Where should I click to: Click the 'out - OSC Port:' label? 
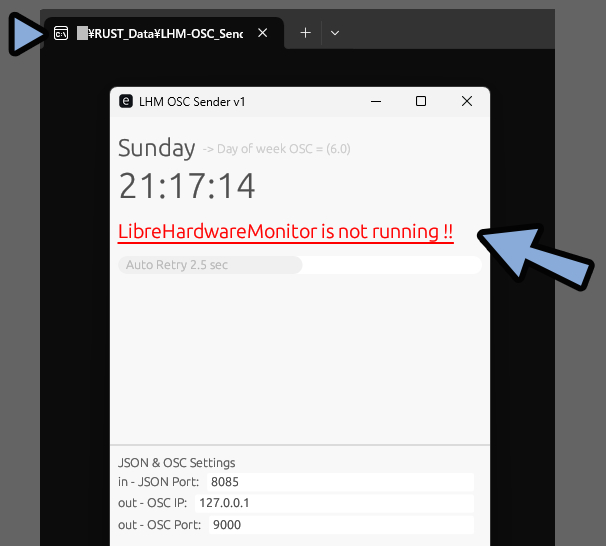pyautogui.click(x=160, y=525)
